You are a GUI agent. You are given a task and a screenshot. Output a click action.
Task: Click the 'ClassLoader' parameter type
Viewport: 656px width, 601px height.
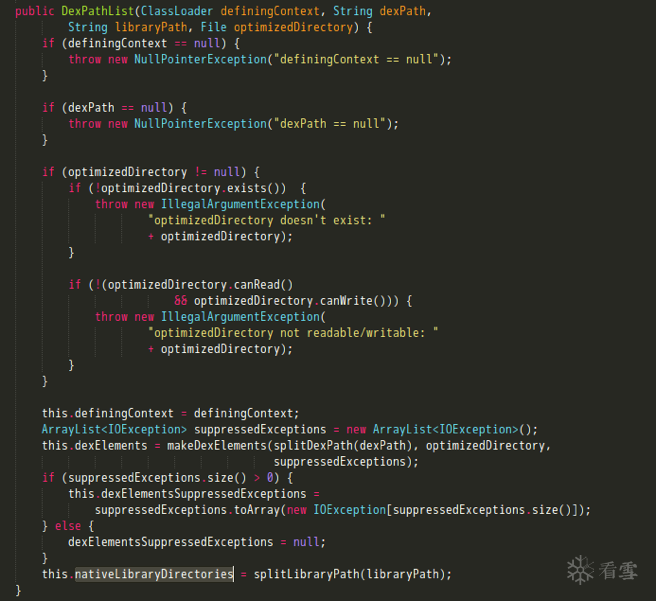point(177,11)
